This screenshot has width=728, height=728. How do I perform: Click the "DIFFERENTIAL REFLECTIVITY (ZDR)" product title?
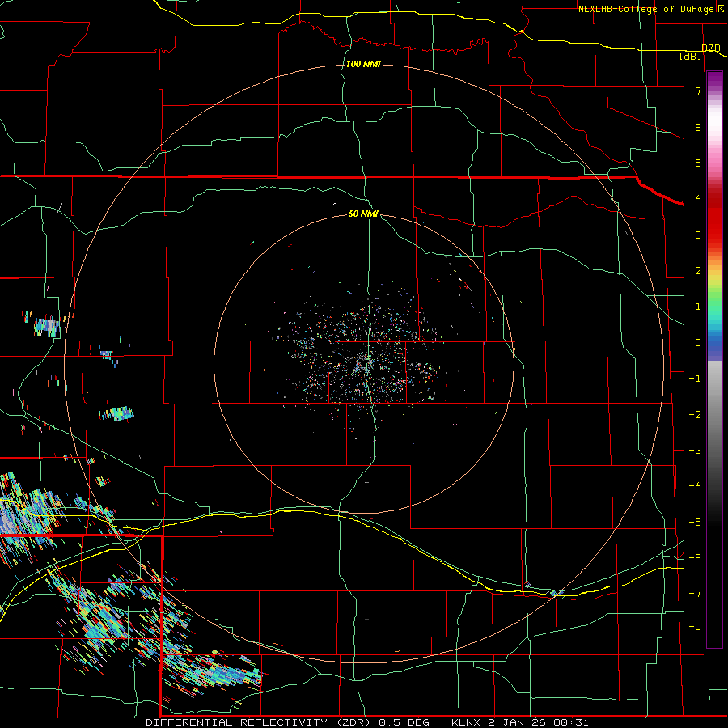click(x=259, y=722)
